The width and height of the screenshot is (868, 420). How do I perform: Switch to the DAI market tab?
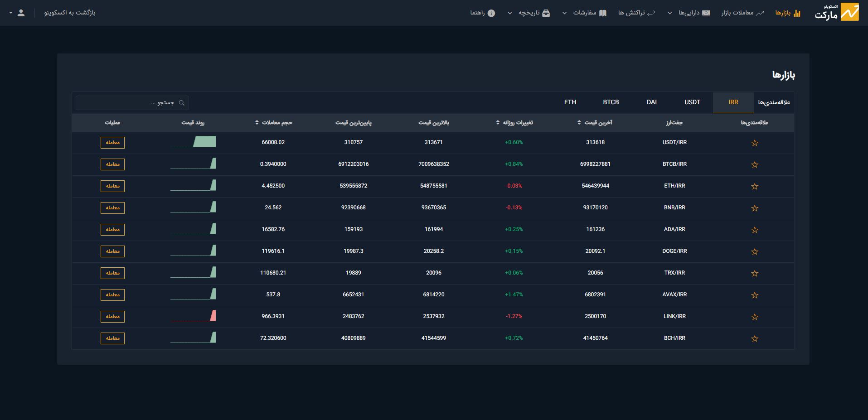[x=652, y=102]
